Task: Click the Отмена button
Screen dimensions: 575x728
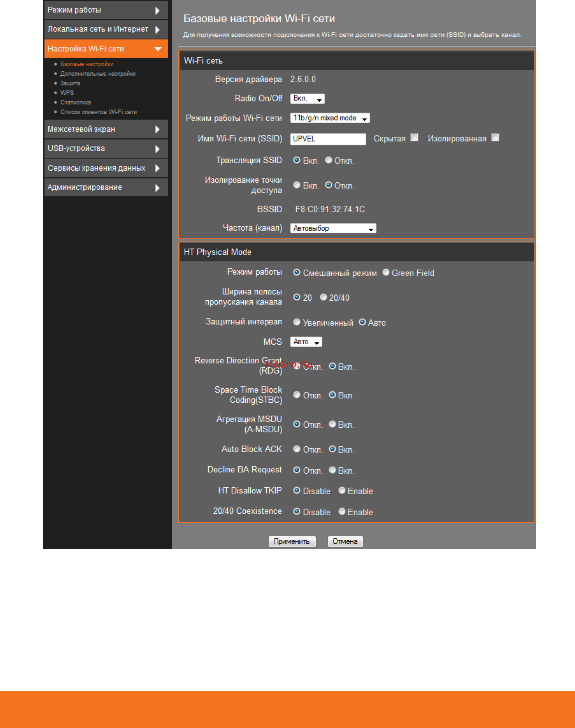Action: click(x=345, y=541)
